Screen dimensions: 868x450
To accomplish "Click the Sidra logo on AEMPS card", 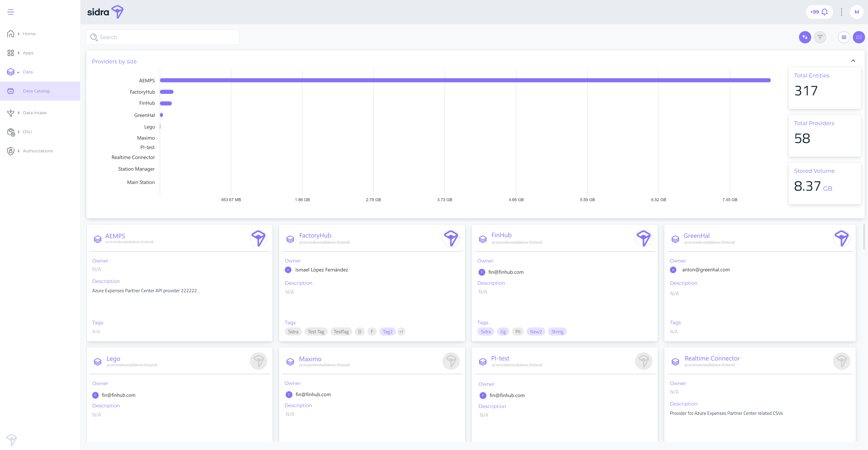I will click(x=258, y=238).
